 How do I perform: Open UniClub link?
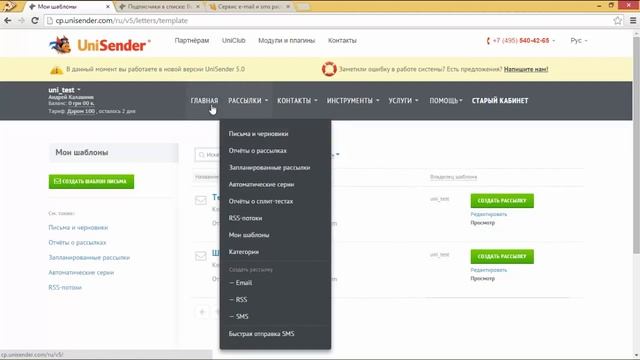point(233,40)
